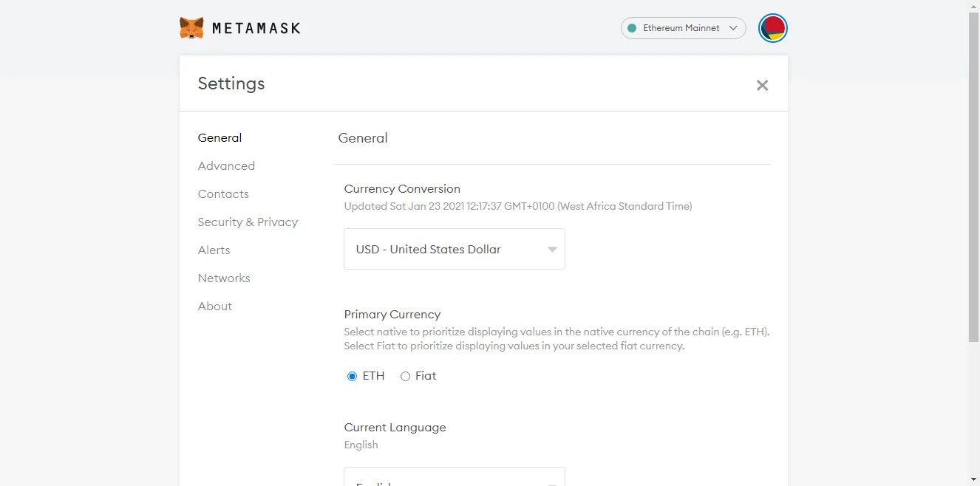Open Security & Privacy settings
Viewport: 980px width, 486px height.
point(248,222)
